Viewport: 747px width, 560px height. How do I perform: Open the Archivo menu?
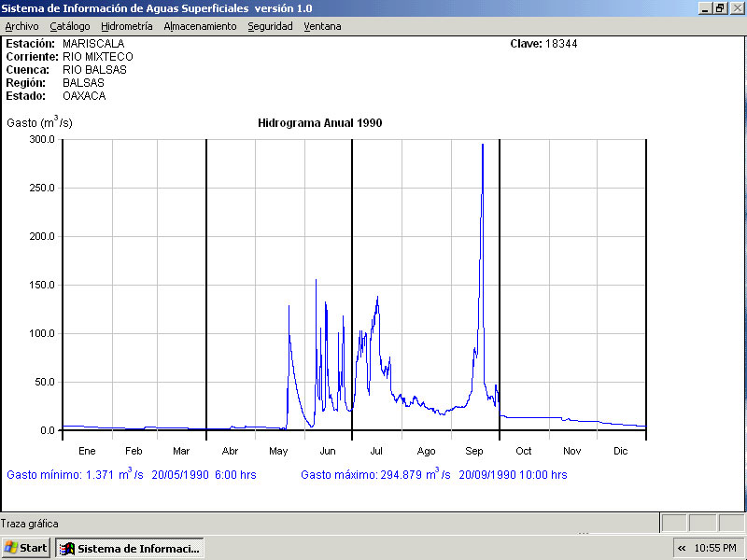click(x=21, y=26)
